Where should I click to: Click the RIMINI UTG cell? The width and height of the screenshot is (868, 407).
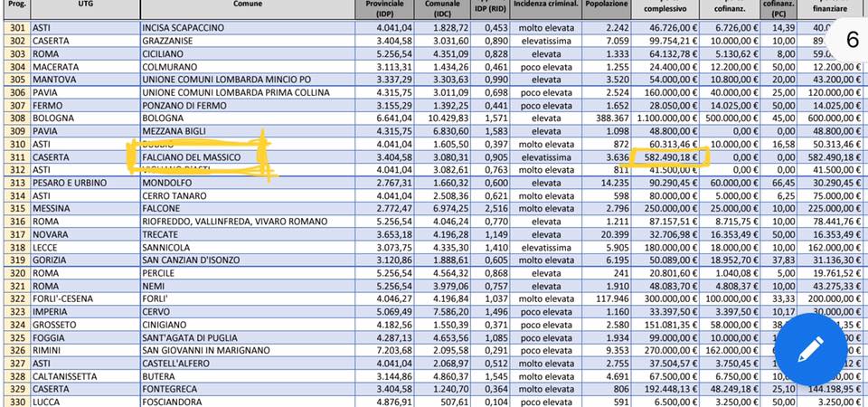85,351
